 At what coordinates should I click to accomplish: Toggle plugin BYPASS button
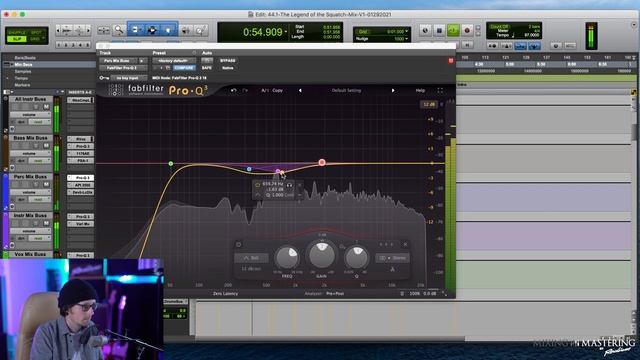(x=228, y=60)
